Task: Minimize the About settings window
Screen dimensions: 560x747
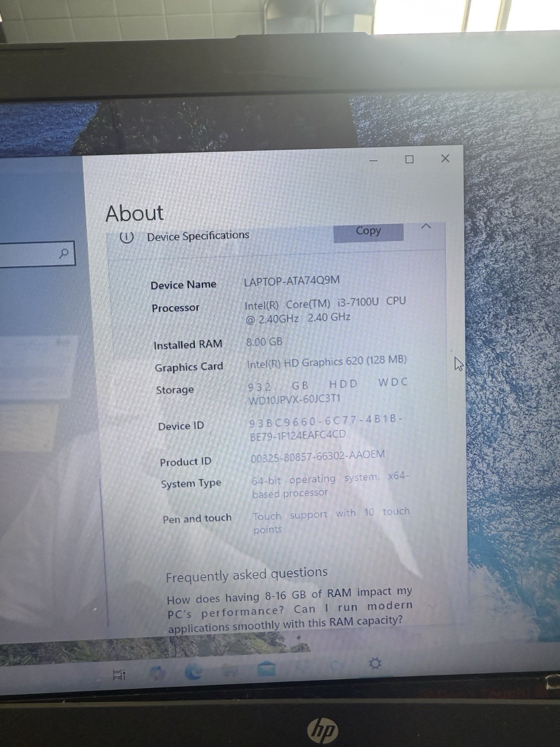Action: tap(373, 161)
